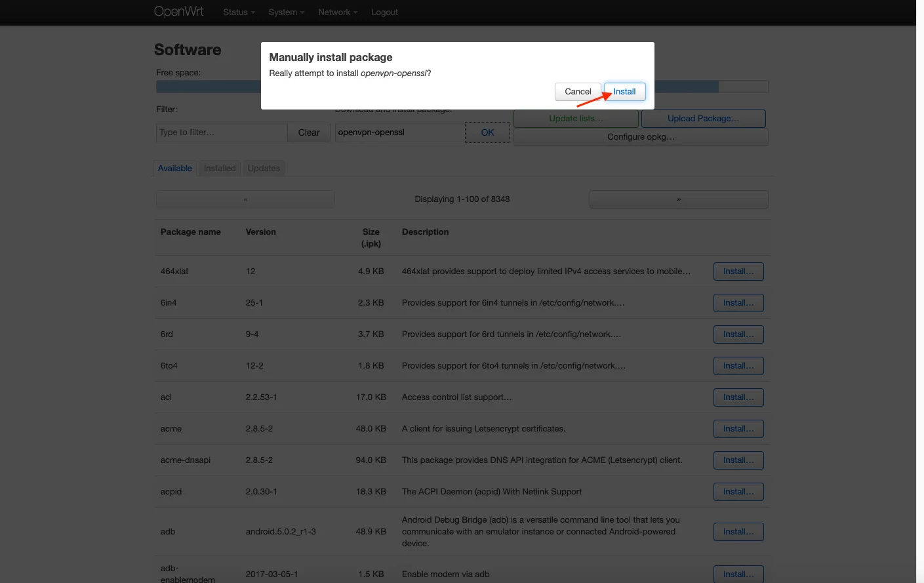Open the Network dropdown menu
The width and height of the screenshot is (924, 583).
point(338,12)
